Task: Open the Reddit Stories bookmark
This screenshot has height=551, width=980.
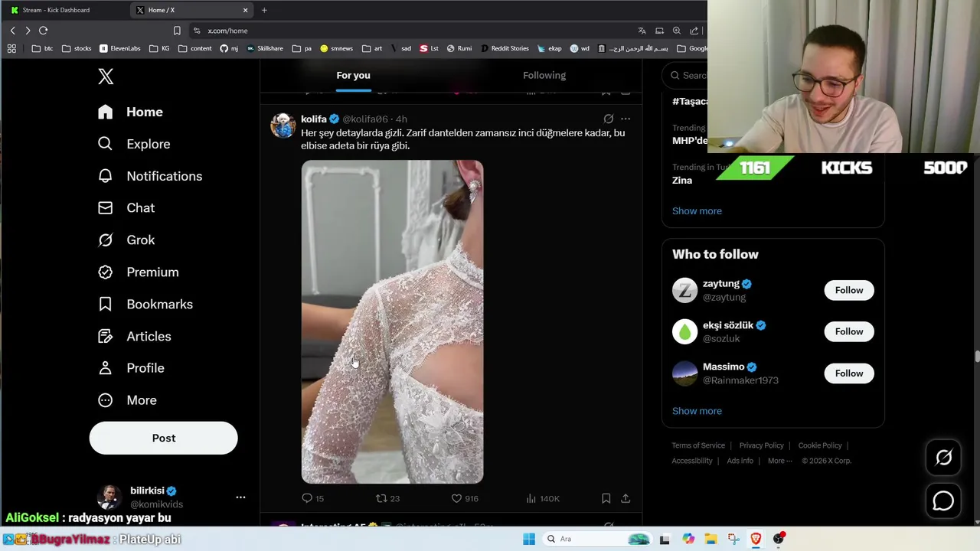Action: coord(505,48)
